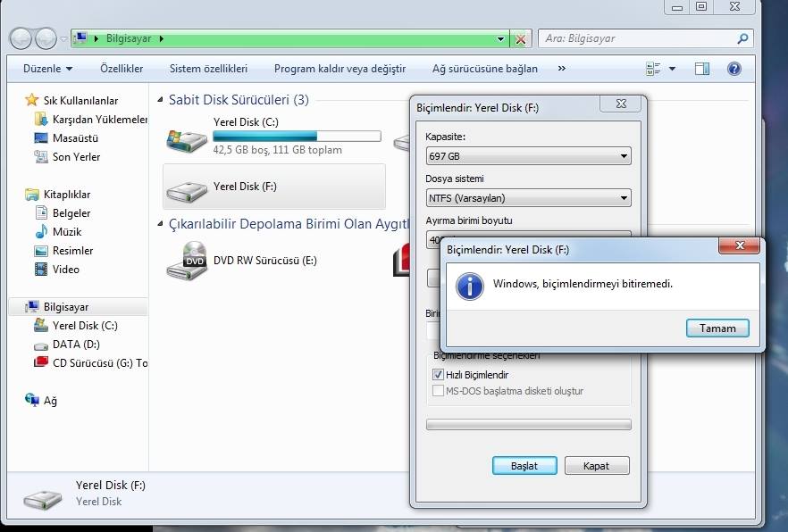Screen dimensions: 788x532
Task: Click the Başlat button in the format dialog
Action: click(x=524, y=465)
